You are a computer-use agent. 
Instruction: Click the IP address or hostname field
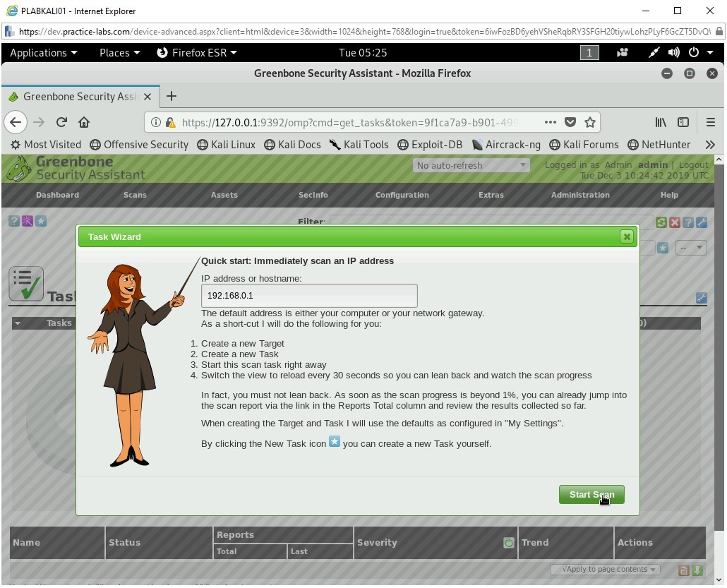(x=309, y=296)
